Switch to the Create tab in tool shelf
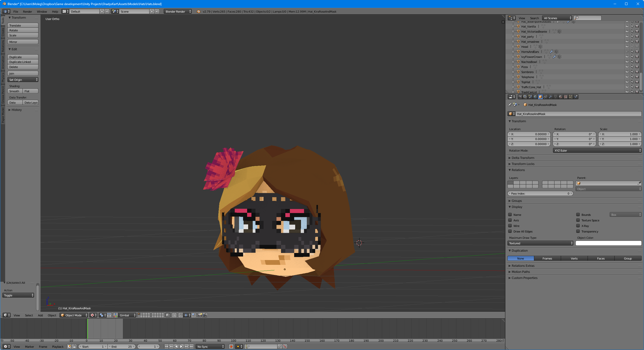644x350 pixels. coord(3,32)
